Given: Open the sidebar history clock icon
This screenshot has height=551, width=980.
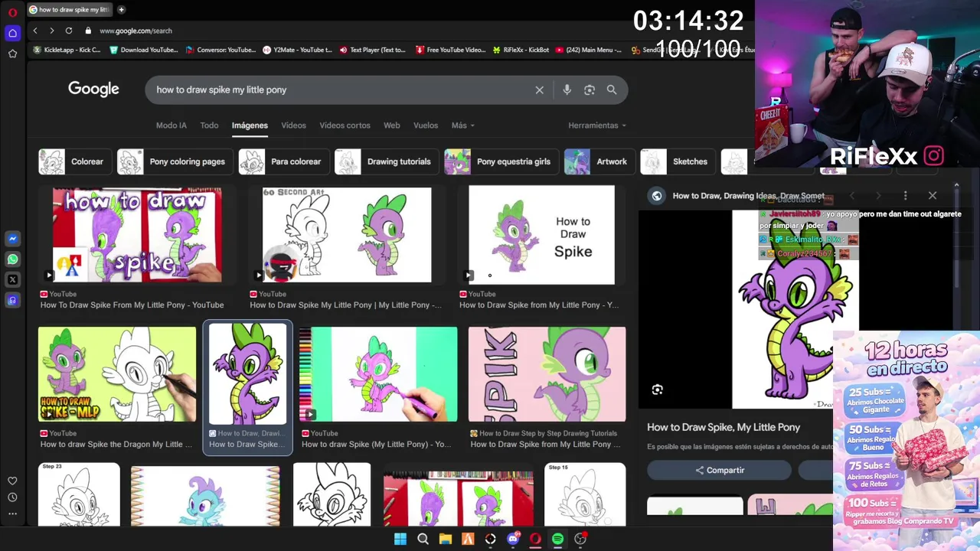Looking at the screenshot, I should [x=12, y=497].
